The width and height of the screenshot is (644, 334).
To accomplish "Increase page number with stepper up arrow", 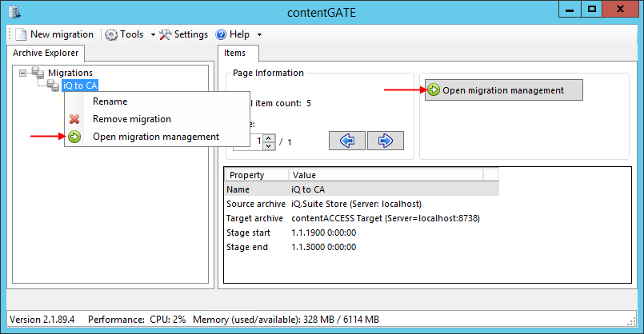I will coord(269,137).
